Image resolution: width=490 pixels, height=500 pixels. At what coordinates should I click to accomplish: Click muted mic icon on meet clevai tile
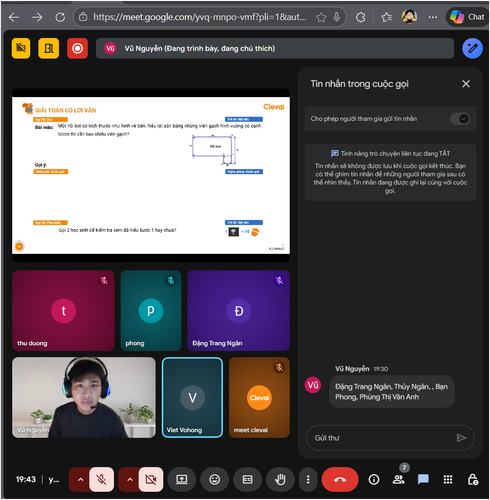279,367
